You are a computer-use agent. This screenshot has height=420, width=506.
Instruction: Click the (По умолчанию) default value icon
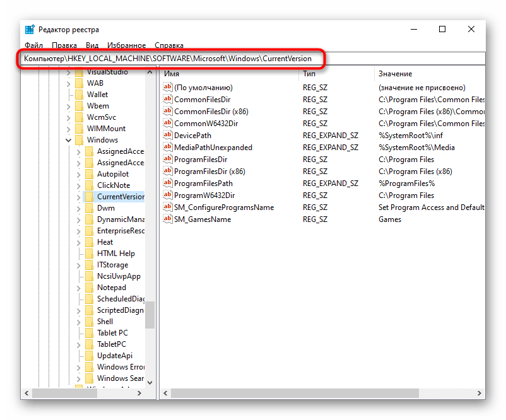click(x=168, y=88)
